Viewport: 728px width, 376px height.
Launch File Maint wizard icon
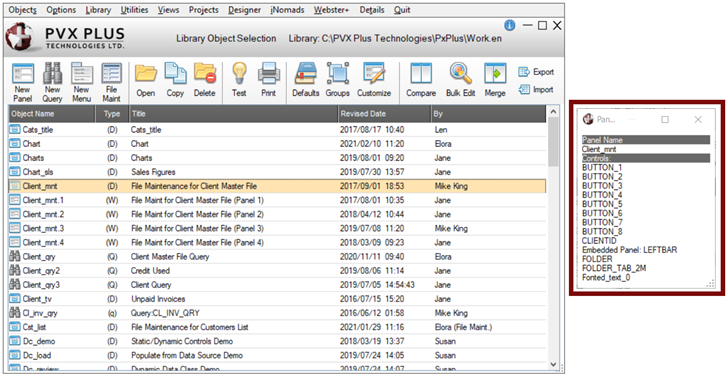111,83
